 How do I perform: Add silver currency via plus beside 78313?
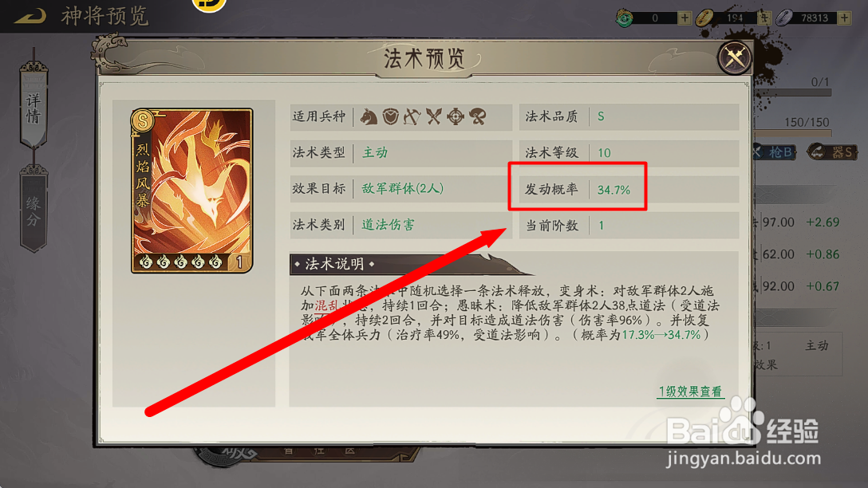844,18
